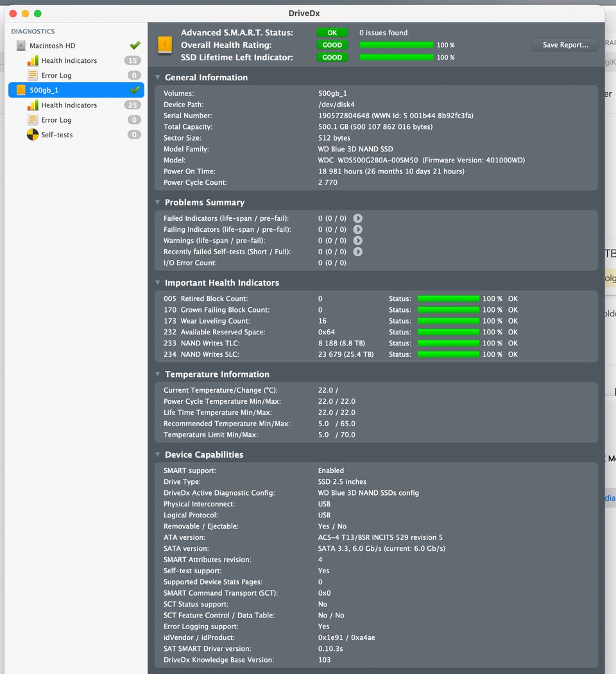Click the Error Log icon under 500gb_1

coord(33,120)
